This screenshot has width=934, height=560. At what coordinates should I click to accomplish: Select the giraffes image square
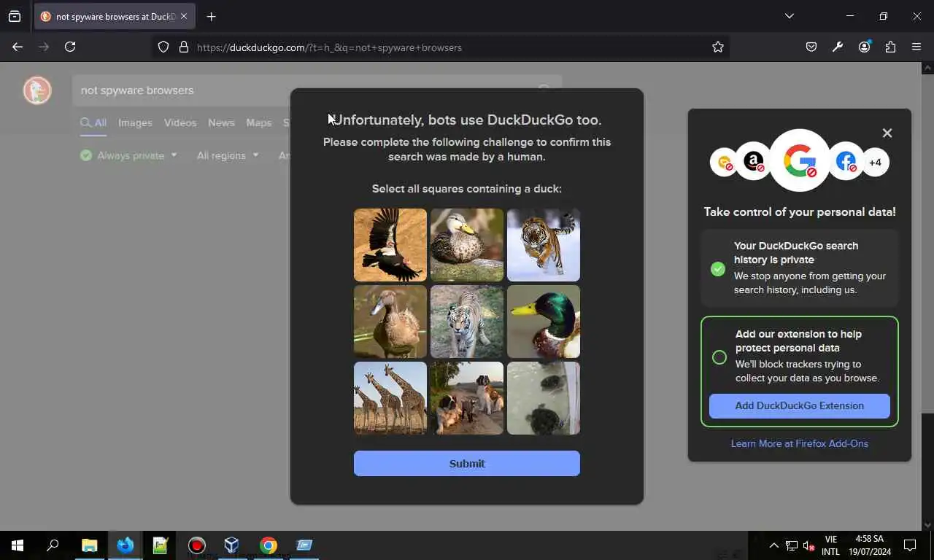(x=390, y=398)
